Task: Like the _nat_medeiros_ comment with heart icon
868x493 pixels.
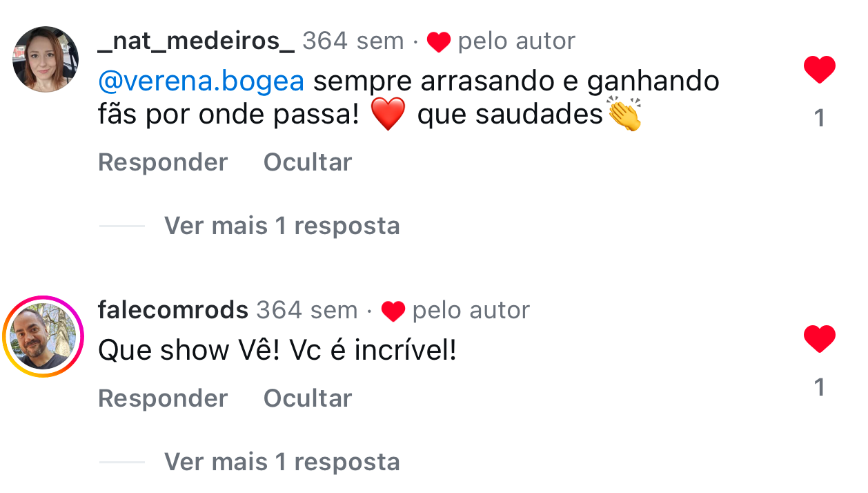Action: pyautogui.click(x=819, y=70)
